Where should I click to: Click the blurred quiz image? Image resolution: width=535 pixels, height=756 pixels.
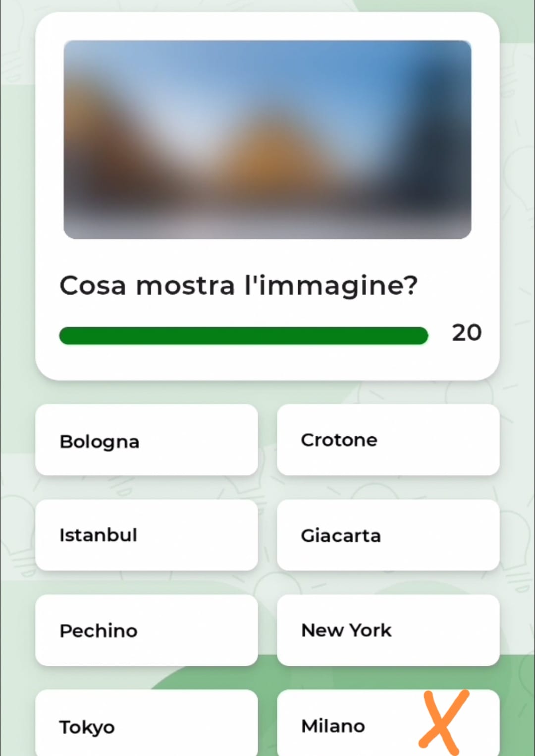pos(267,139)
